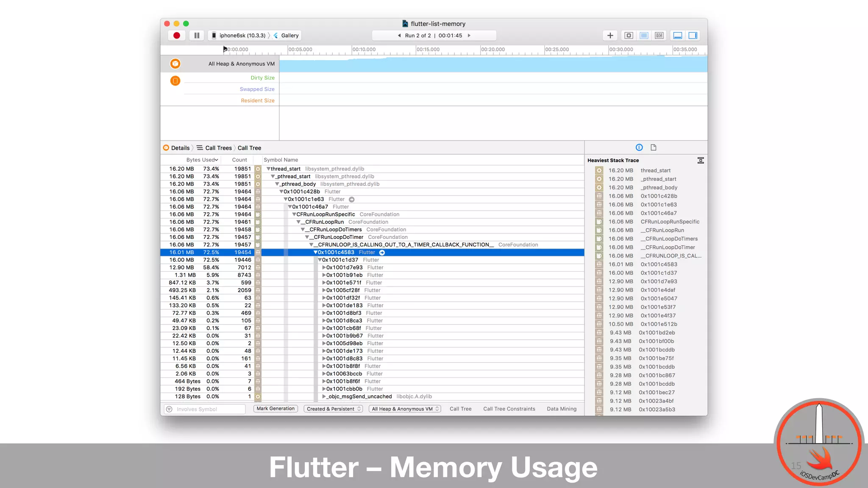Add instrument with plus button
This screenshot has height=488, width=868.
[610, 36]
